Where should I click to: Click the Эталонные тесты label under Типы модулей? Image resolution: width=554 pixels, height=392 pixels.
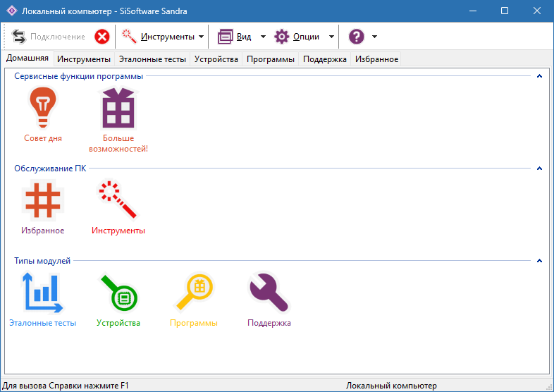[x=42, y=323]
